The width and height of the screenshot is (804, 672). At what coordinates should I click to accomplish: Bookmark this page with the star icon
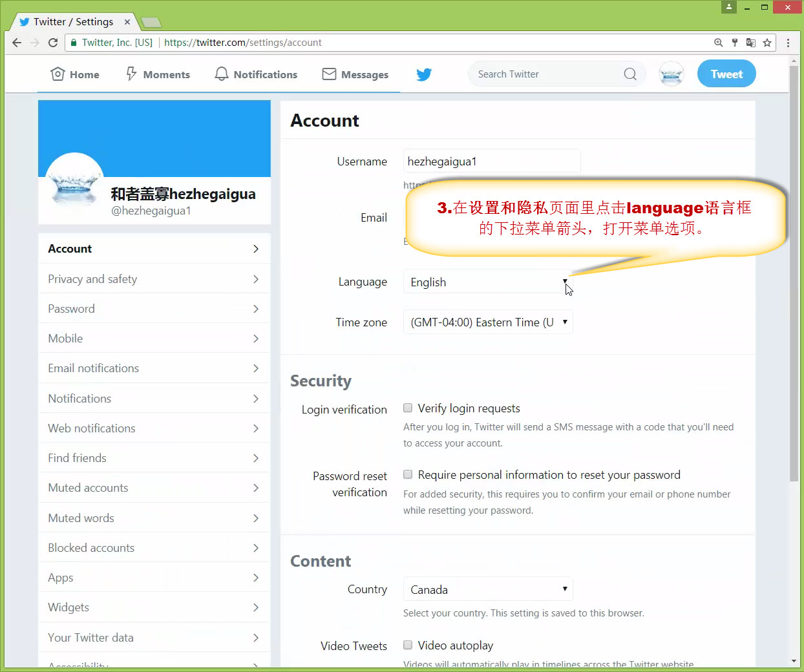[767, 43]
